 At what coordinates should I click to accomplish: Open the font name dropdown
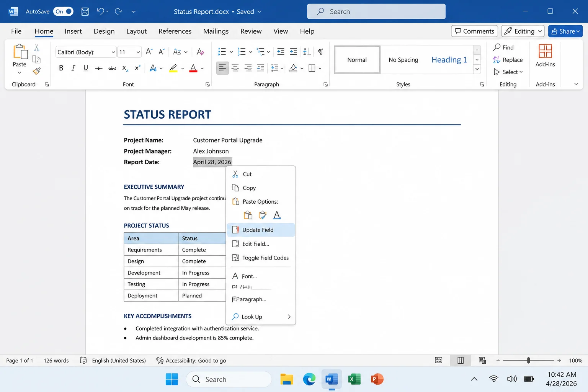[113, 52]
